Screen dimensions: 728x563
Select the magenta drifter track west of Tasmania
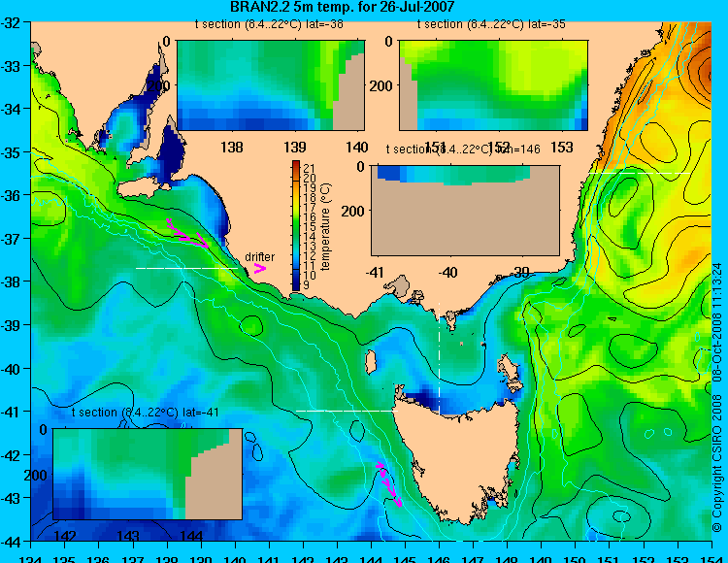389,484
